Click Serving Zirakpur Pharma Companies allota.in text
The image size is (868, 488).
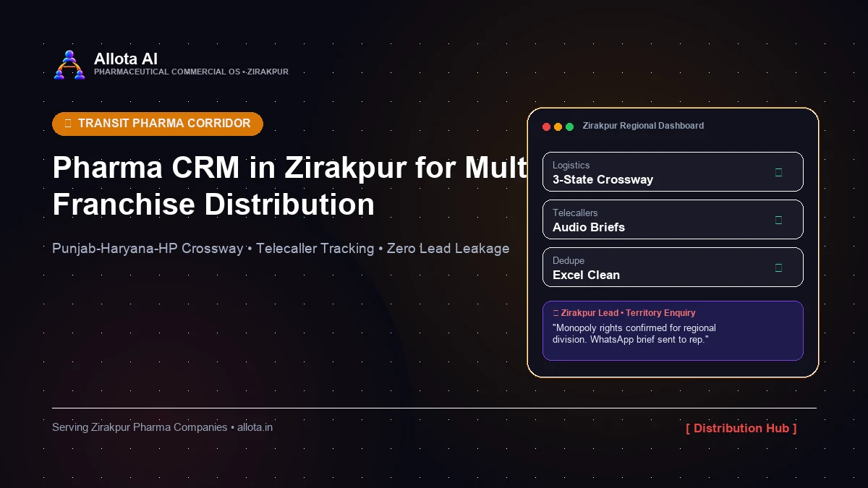(x=162, y=427)
